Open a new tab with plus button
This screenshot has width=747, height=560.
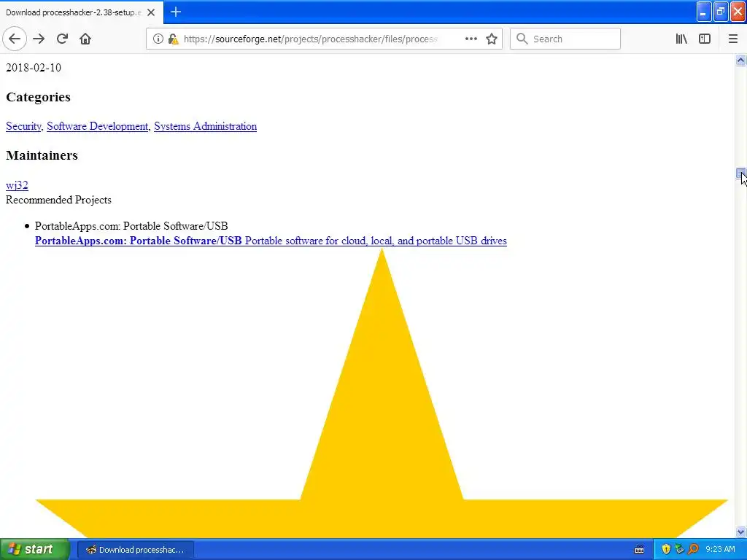click(x=175, y=12)
